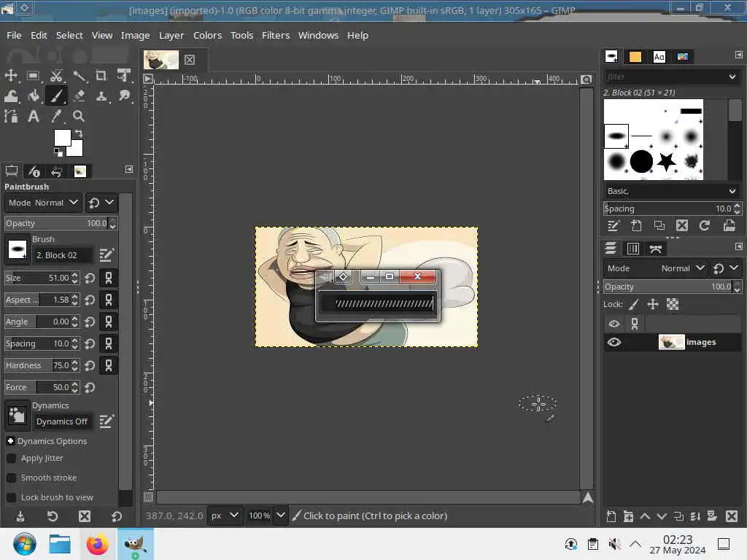Create a new layer
The image size is (747, 560).
[611, 516]
